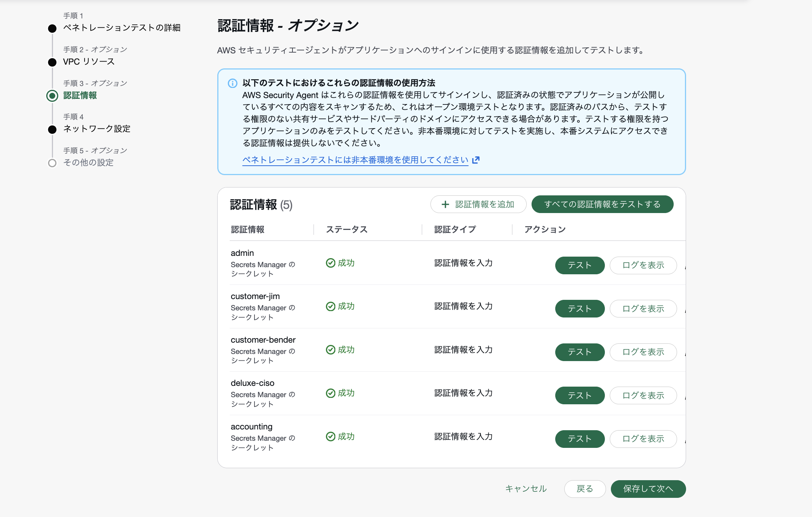Show logs for customer-jim
Viewport: 812px width, 517px height.
[643, 309]
